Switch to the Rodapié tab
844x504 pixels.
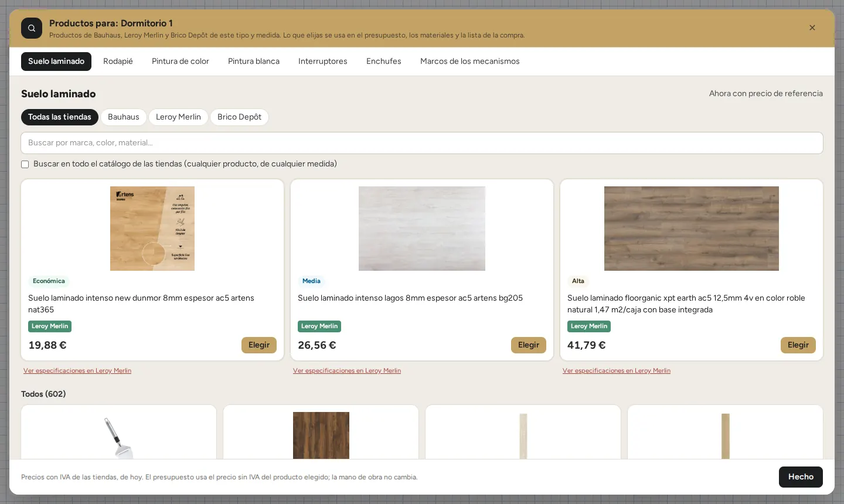coord(118,62)
